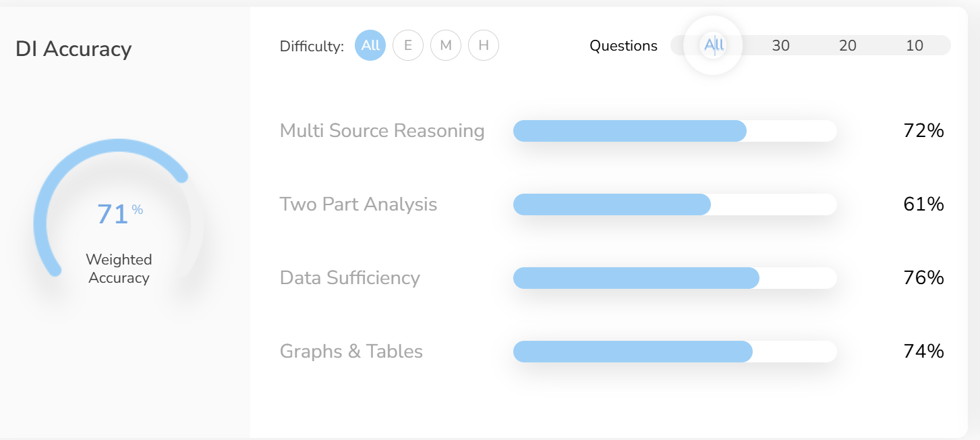Set questions slider to 10
Image resolution: width=980 pixels, height=440 pixels.
click(x=915, y=46)
